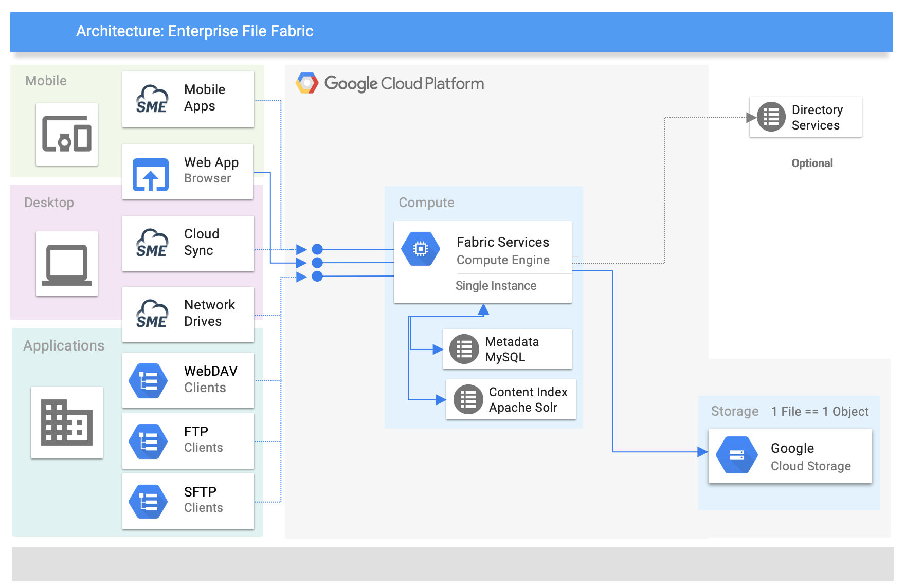
Task: Select the Network Drives SME cloud icon
Action: pos(152,315)
